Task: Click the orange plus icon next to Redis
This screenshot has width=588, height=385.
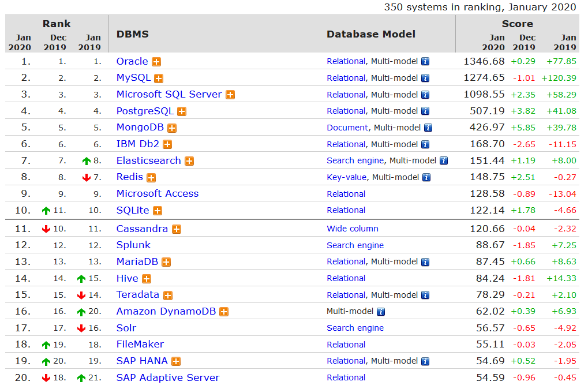Action: tap(151, 178)
